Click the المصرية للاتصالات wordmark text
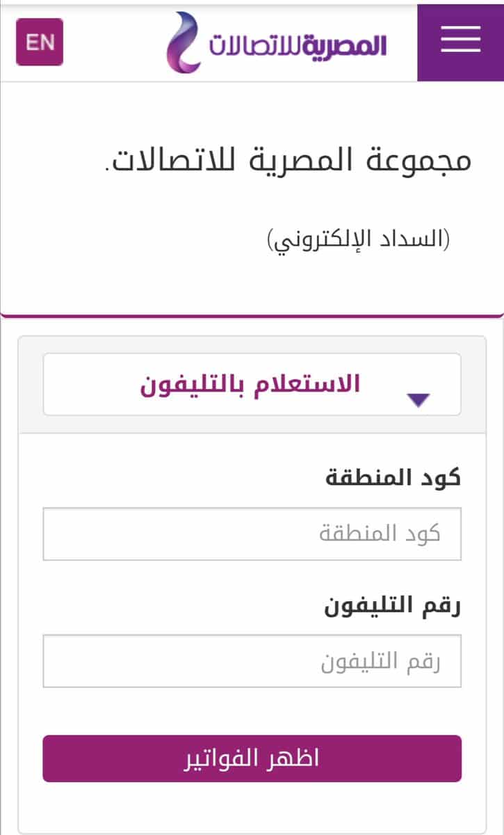The image size is (504, 835). tap(298, 45)
